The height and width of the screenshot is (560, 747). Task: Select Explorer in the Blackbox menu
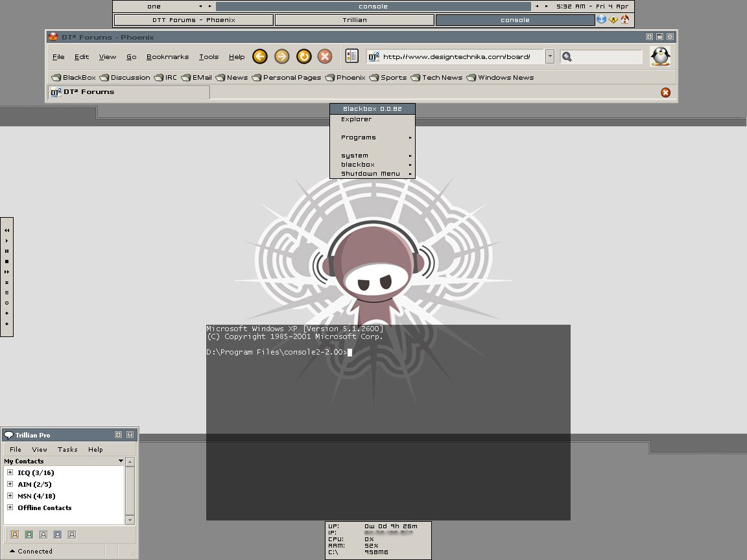click(x=372, y=119)
